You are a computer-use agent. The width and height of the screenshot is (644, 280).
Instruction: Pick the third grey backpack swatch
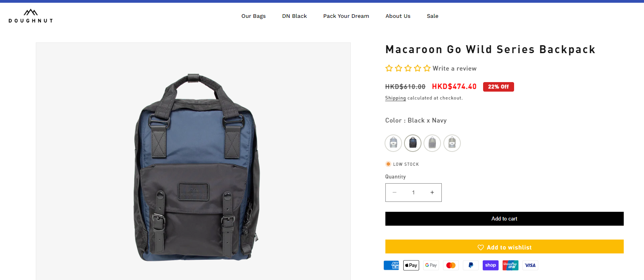[432, 143]
